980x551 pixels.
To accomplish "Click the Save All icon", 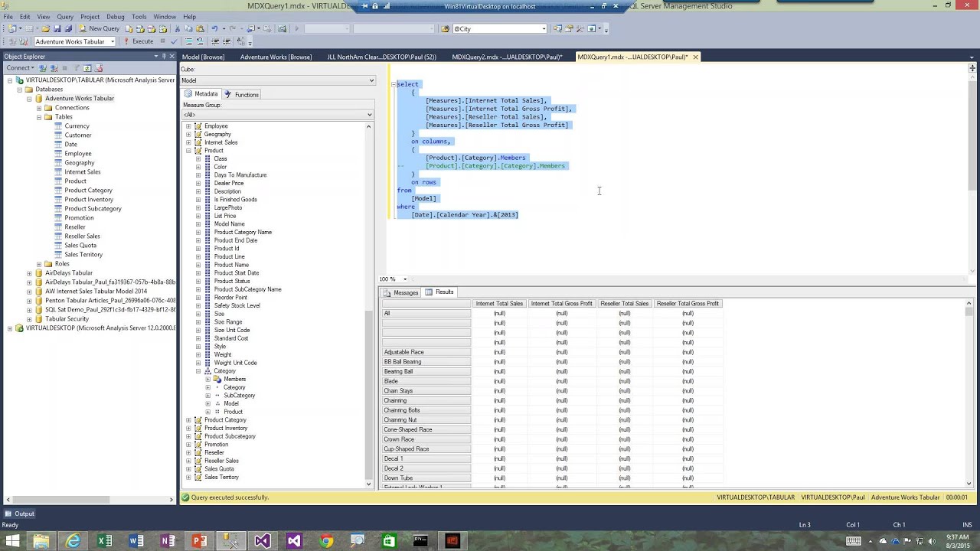I will (68, 28).
